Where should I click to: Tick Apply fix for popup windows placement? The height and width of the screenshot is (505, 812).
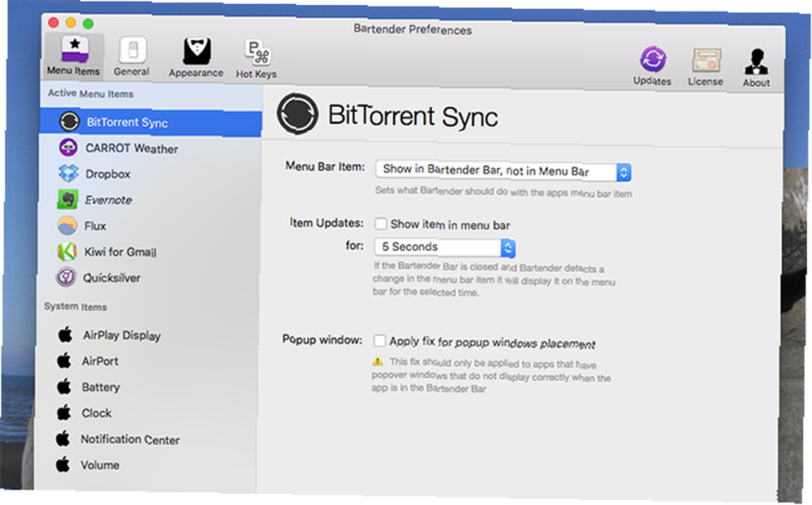click(379, 341)
